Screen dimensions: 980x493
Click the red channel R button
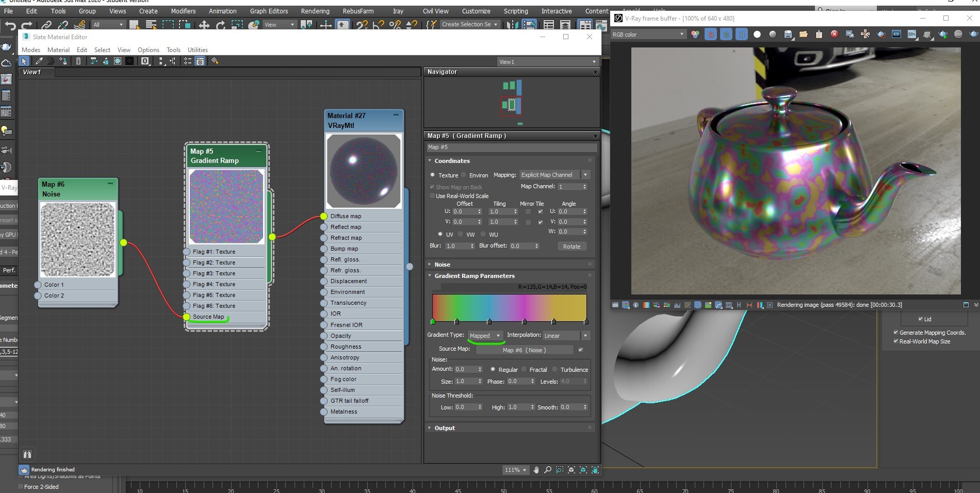[711, 35]
